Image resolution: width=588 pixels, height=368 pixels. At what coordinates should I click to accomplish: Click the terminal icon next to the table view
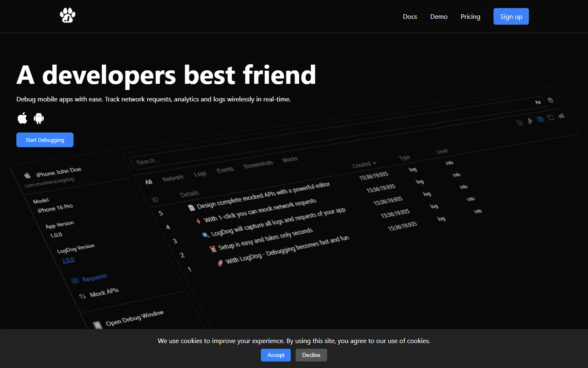pos(551,117)
